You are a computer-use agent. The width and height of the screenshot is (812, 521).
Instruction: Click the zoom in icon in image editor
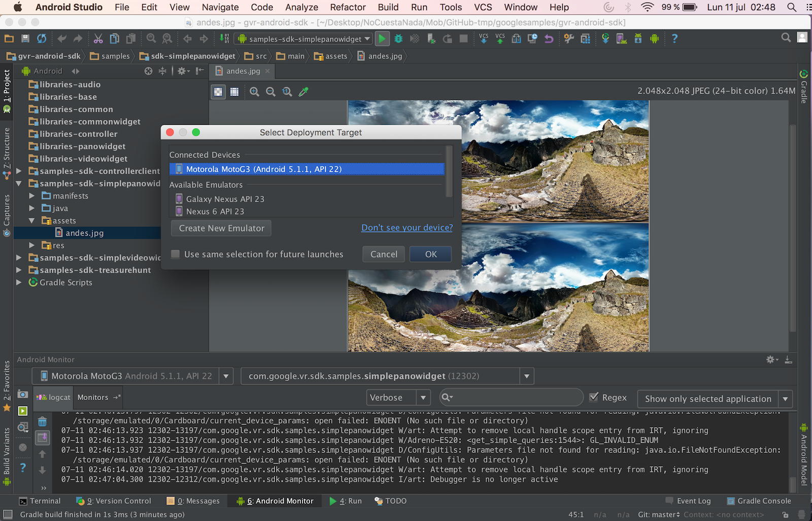255,92
